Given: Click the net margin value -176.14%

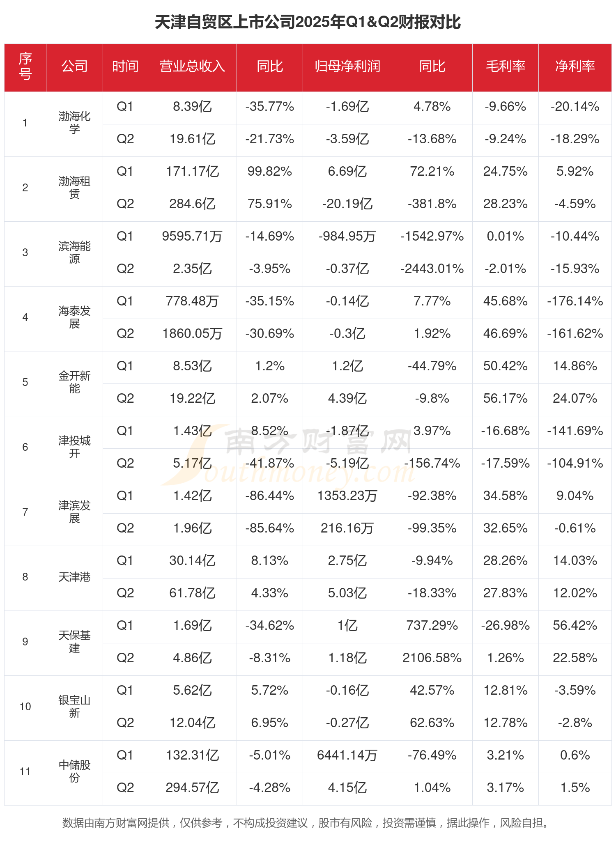Looking at the screenshot, I should click(x=575, y=301).
